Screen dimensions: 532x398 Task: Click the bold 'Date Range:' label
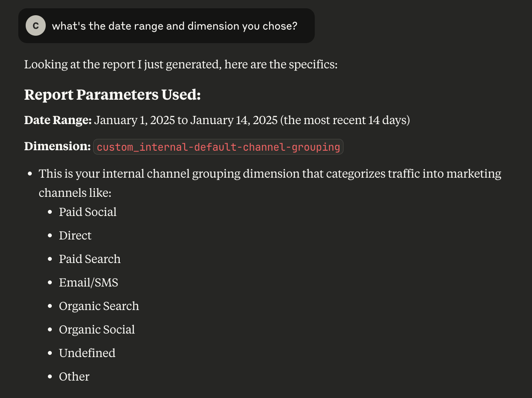[58, 120]
